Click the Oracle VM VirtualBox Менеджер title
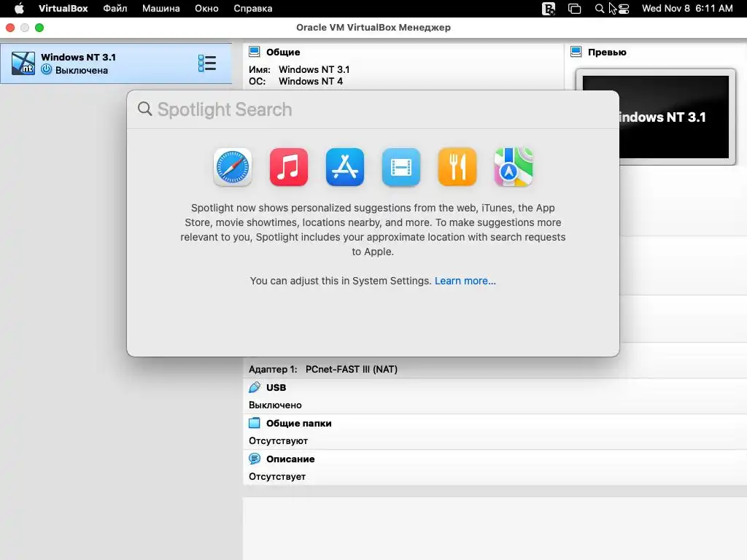The height and width of the screenshot is (560, 747). (373, 28)
